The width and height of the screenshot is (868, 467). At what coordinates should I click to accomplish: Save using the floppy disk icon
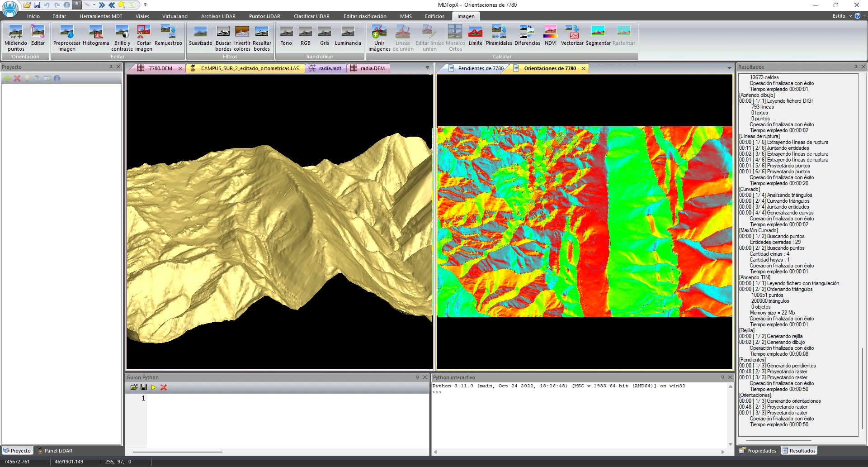(x=37, y=5)
